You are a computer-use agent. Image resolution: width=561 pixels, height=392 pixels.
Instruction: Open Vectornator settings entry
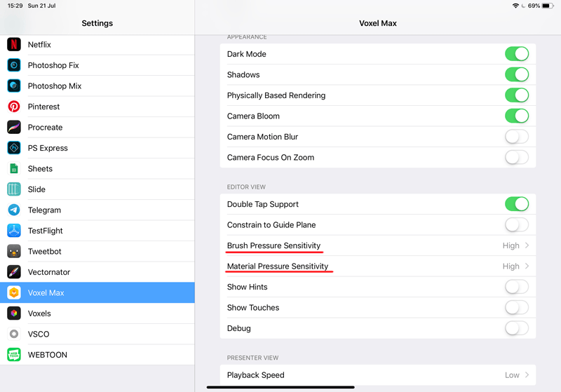pos(97,272)
